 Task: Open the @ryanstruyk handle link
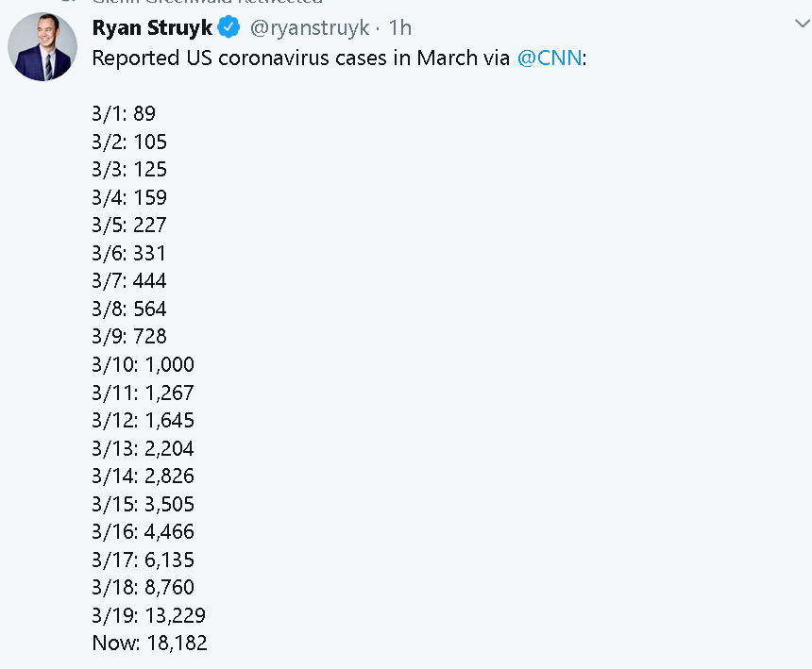310,28
